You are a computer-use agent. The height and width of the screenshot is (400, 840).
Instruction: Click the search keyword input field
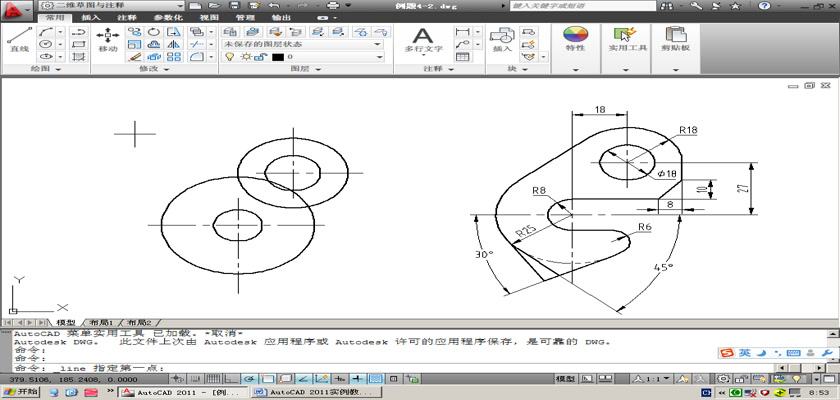point(582,5)
